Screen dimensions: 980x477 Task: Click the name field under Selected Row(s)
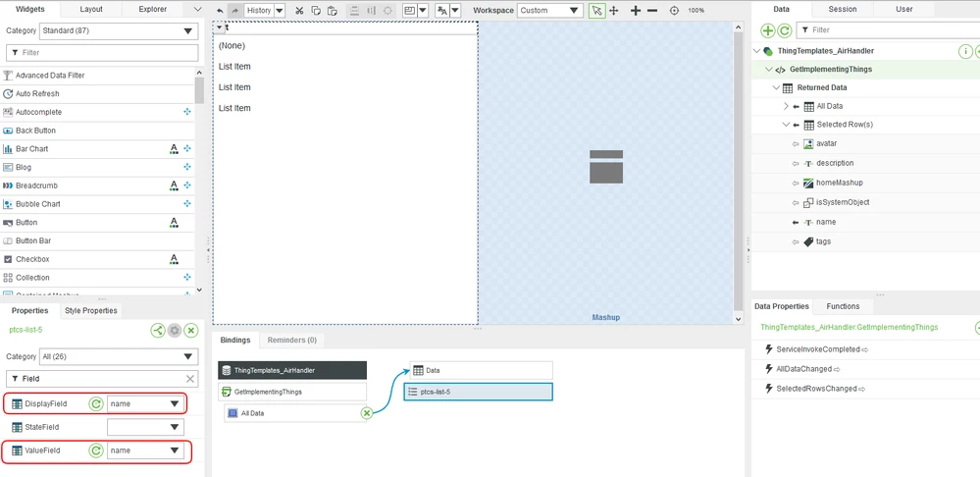tap(826, 222)
